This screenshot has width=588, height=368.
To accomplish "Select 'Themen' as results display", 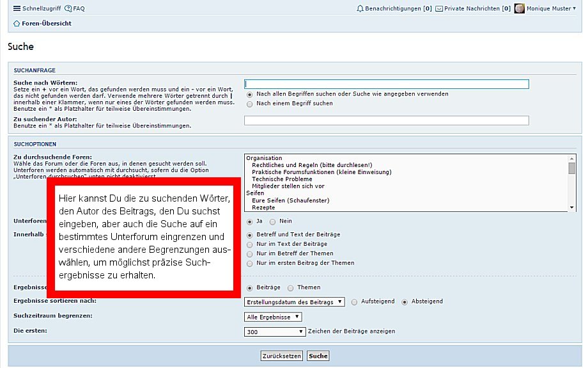I will pyautogui.click(x=290, y=288).
